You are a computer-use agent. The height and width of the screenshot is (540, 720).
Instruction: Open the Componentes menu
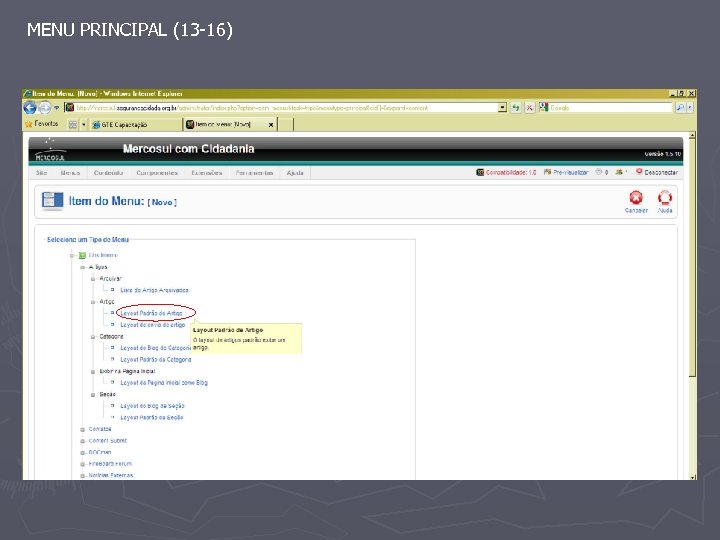(157, 173)
